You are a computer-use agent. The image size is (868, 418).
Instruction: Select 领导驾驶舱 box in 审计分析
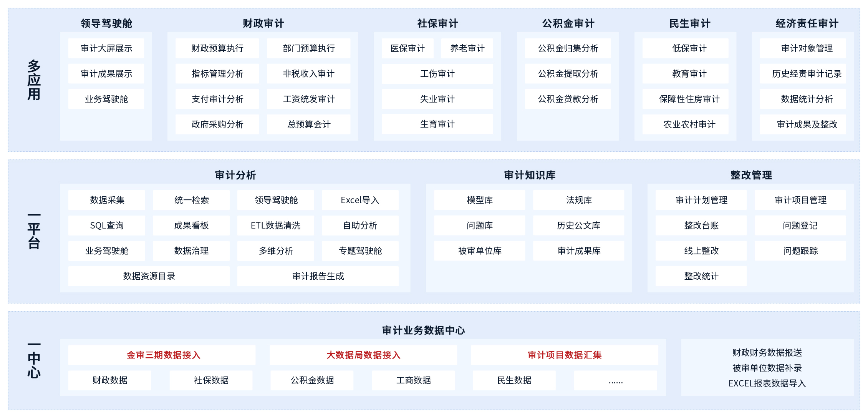click(x=276, y=200)
